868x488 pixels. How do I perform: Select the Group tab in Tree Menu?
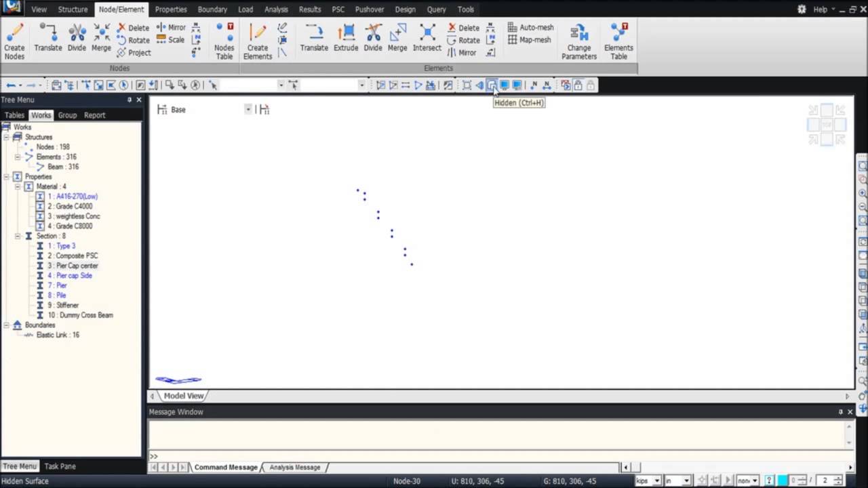67,115
